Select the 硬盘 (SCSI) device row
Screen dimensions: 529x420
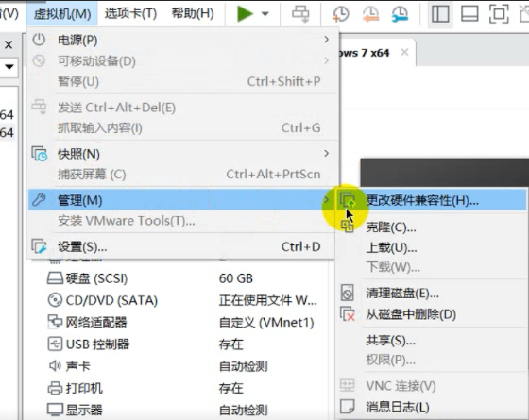tap(182, 278)
